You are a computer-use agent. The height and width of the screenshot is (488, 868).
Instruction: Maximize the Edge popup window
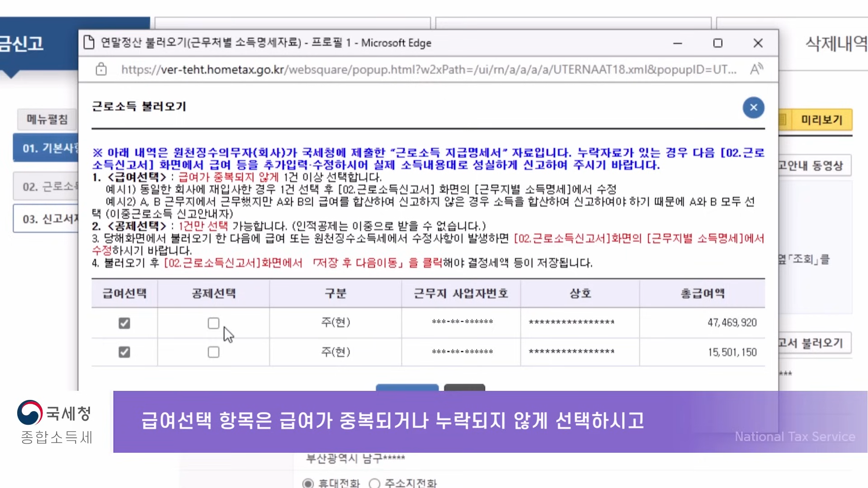coord(717,43)
